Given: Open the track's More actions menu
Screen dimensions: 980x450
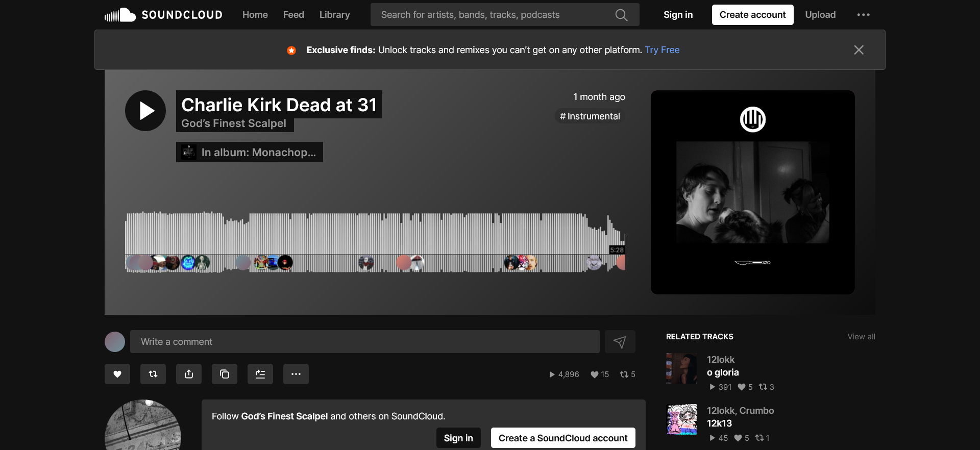Looking at the screenshot, I should coord(296,374).
